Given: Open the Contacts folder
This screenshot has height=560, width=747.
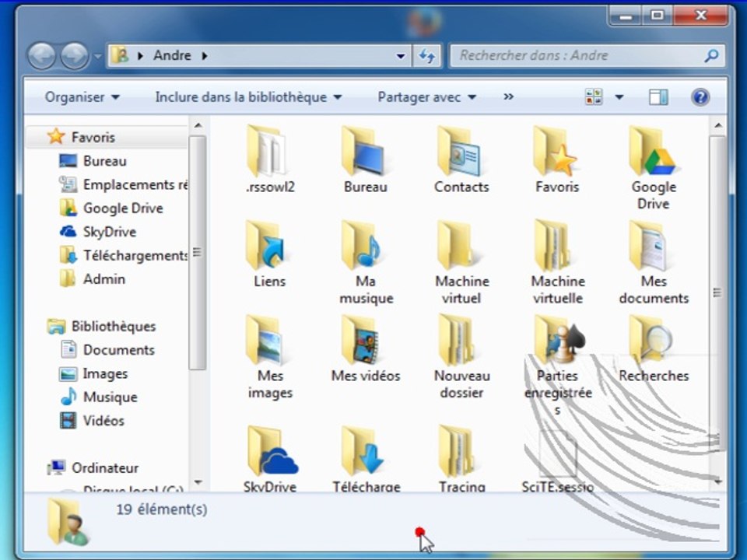Looking at the screenshot, I should pyautogui.click(x=461, y=159).
